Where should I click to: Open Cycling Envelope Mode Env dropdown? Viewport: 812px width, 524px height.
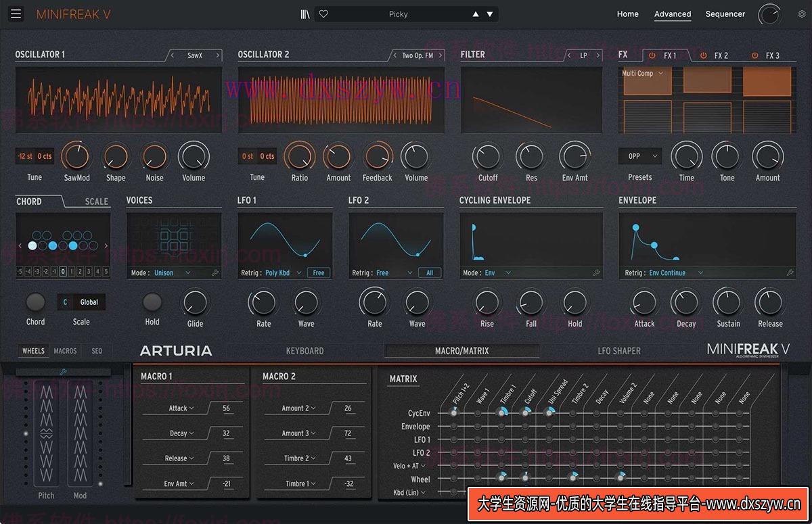click(498, 273)
